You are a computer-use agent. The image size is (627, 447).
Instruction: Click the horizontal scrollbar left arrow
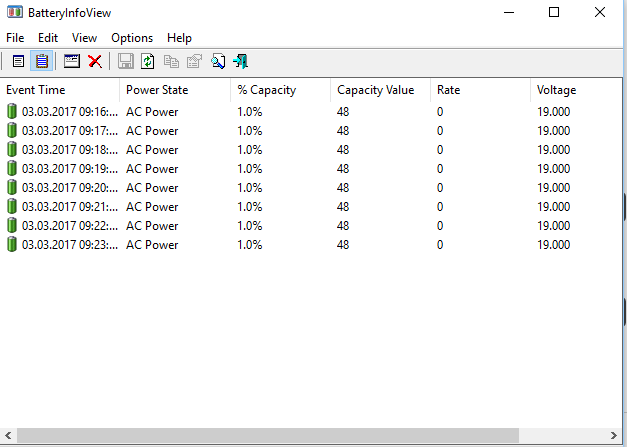click(8, 435)
